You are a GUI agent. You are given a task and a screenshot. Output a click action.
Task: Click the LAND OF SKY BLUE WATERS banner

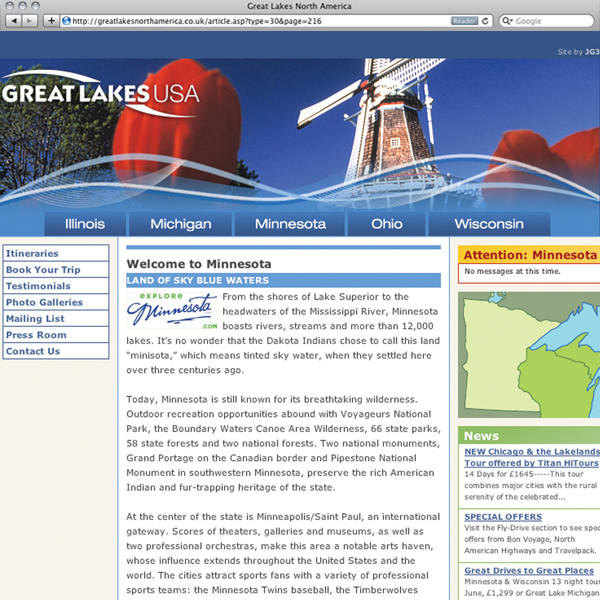pos(284,280)
